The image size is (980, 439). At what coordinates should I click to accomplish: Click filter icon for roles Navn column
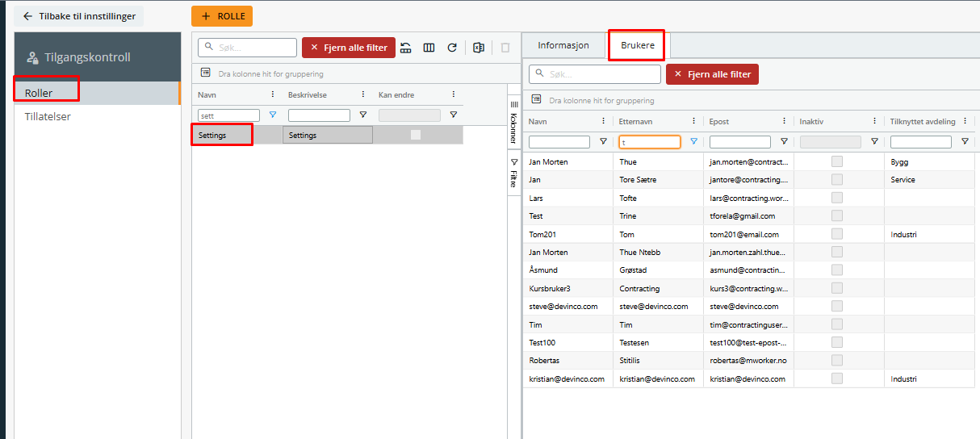273,115
